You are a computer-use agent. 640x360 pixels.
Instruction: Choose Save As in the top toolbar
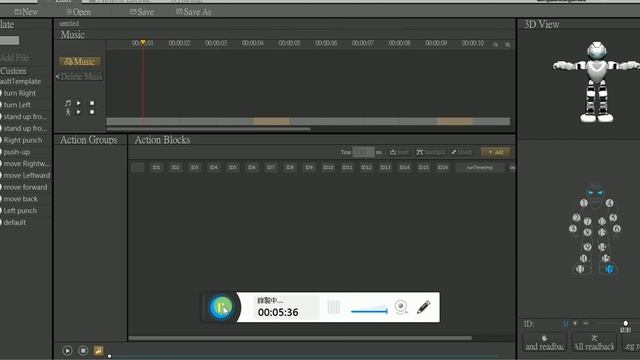pyautogui.click(x=193, y=12)
